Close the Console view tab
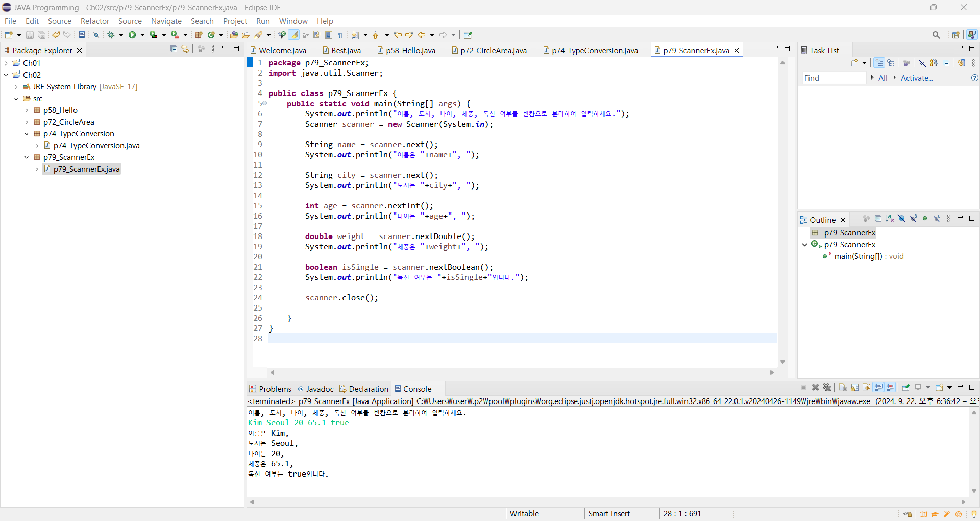Viewport: 980px width, 521px height. point(438,389)
